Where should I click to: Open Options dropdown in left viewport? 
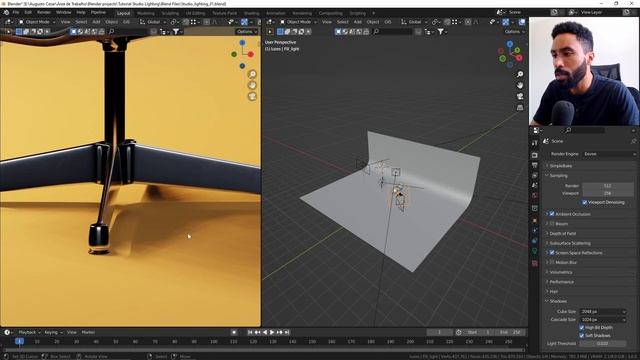tap(247, 31)
